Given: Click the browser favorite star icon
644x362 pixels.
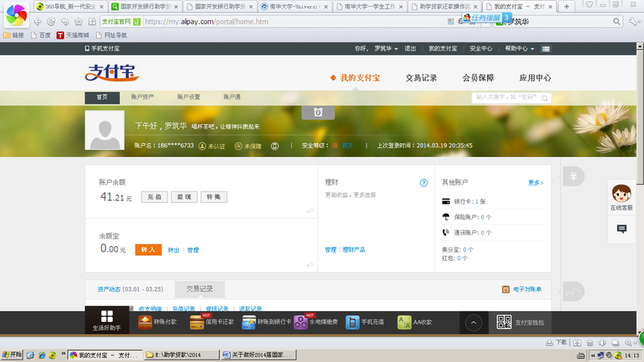Looking at the screenshot, I should (78, 22).
